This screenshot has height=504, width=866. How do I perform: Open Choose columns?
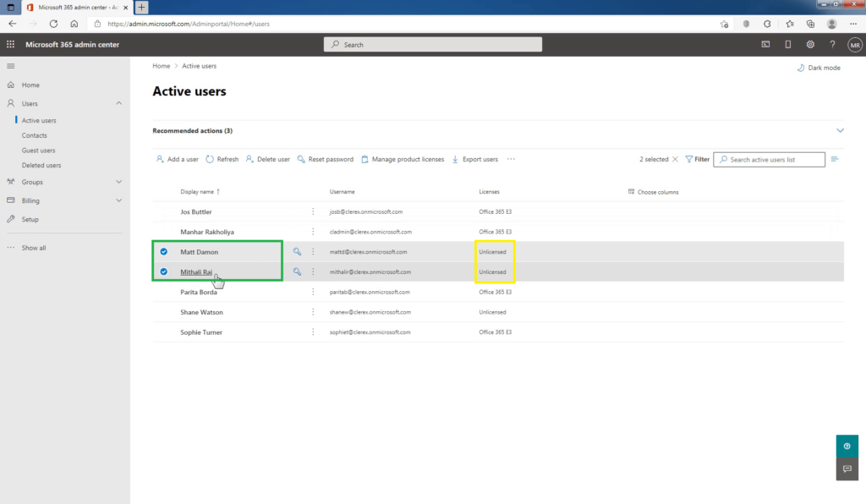pos(654,192)
